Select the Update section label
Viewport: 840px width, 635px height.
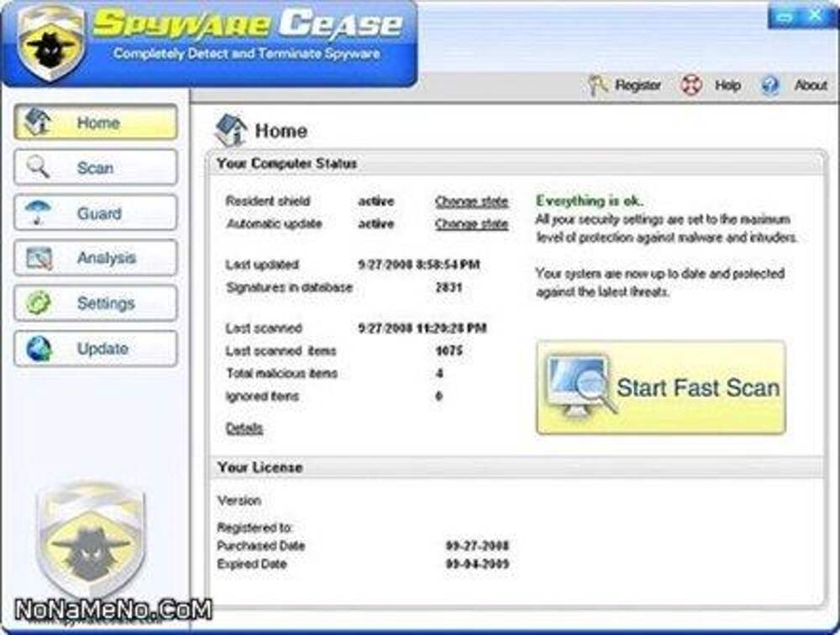click(x=102, y=349)
